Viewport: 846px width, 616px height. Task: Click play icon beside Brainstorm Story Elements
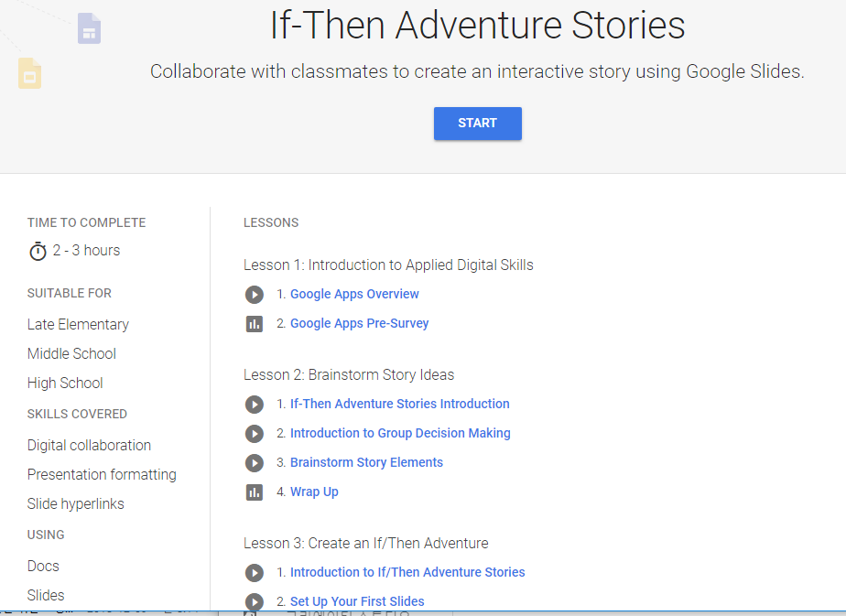pyautogui.click(x=255, y=463)
